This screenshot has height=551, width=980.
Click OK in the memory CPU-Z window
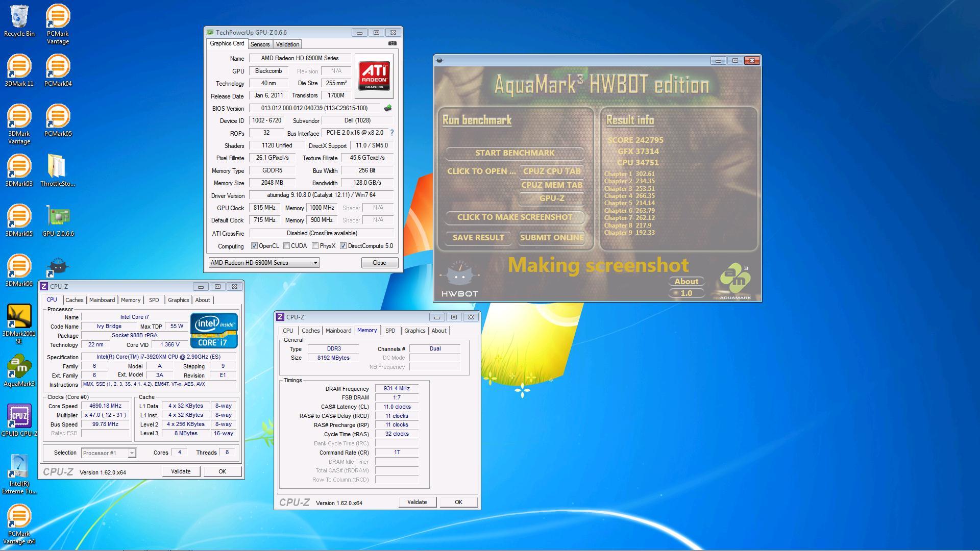(458, 502)
